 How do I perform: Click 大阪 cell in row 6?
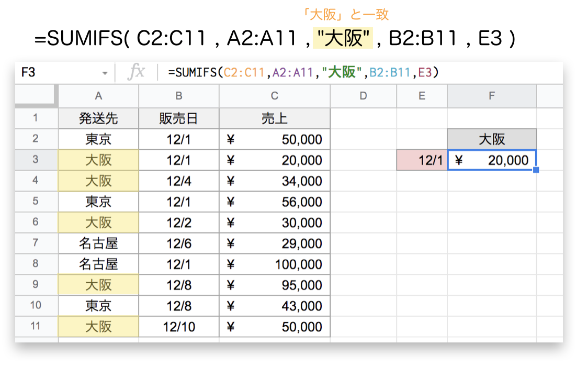click(x=99, y=223)
